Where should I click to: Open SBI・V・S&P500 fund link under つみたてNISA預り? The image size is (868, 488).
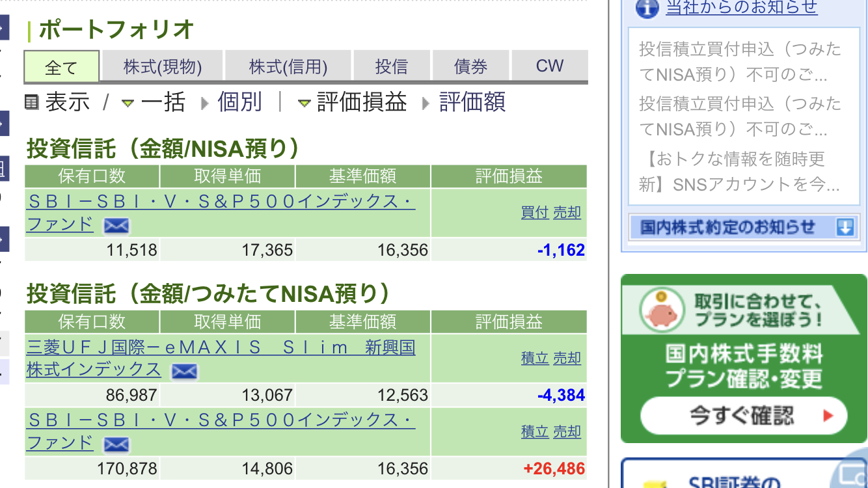[x=221, y=431]
